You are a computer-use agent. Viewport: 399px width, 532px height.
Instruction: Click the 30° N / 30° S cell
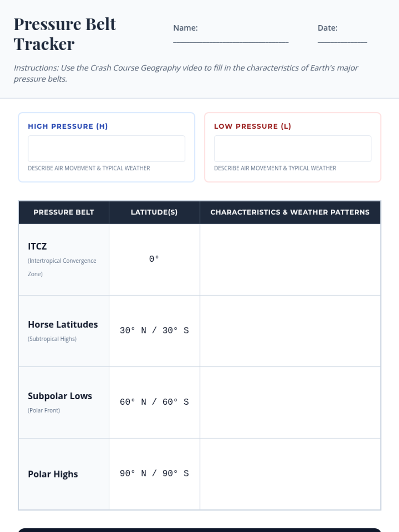pyautogui.click(x=154, y=331)
